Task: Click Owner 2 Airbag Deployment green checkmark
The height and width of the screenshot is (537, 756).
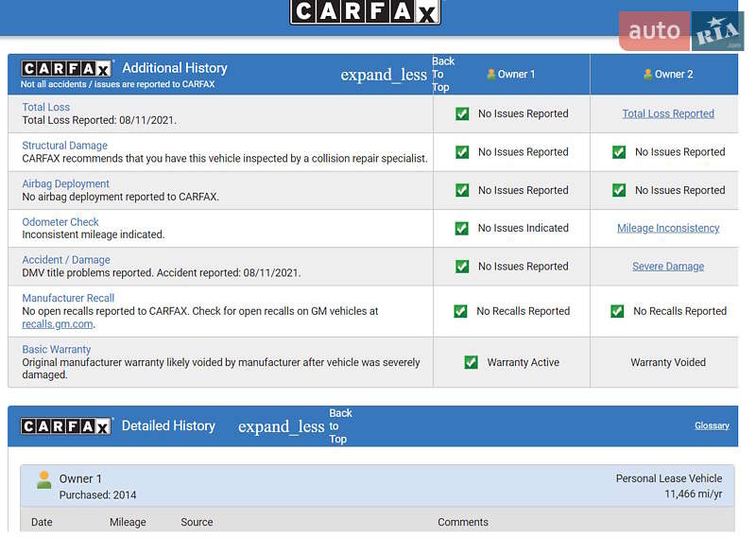Action: (x=619, y=190)
